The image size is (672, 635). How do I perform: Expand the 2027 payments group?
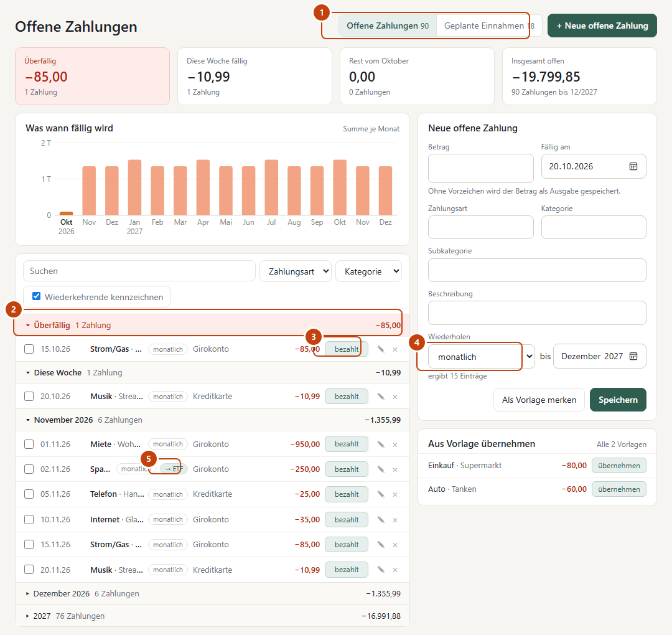coord(212,616)
